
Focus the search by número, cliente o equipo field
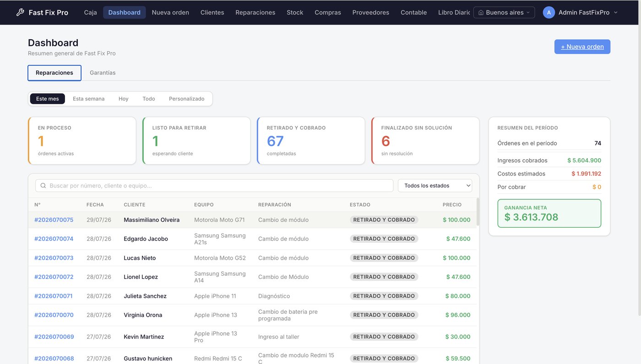[214, 186]
